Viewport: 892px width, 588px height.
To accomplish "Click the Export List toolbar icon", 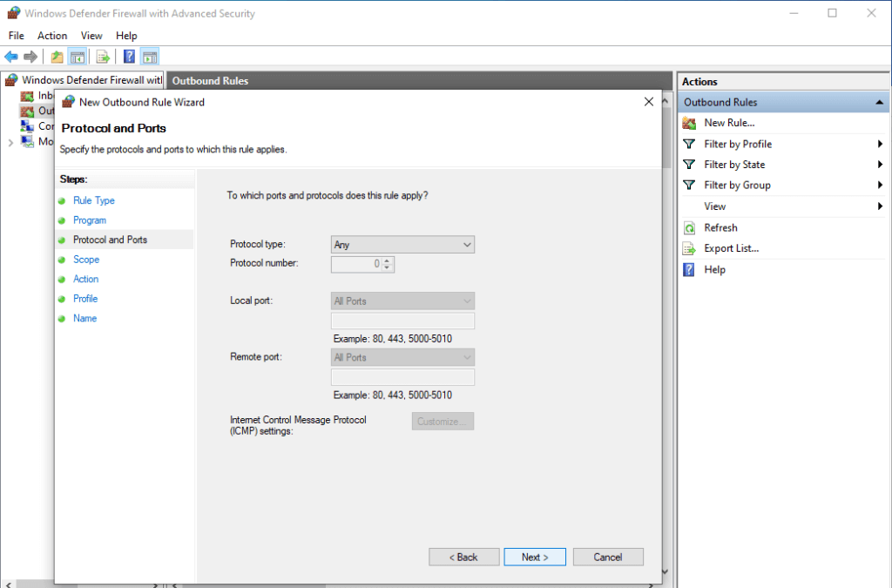I will pos(103,57).
